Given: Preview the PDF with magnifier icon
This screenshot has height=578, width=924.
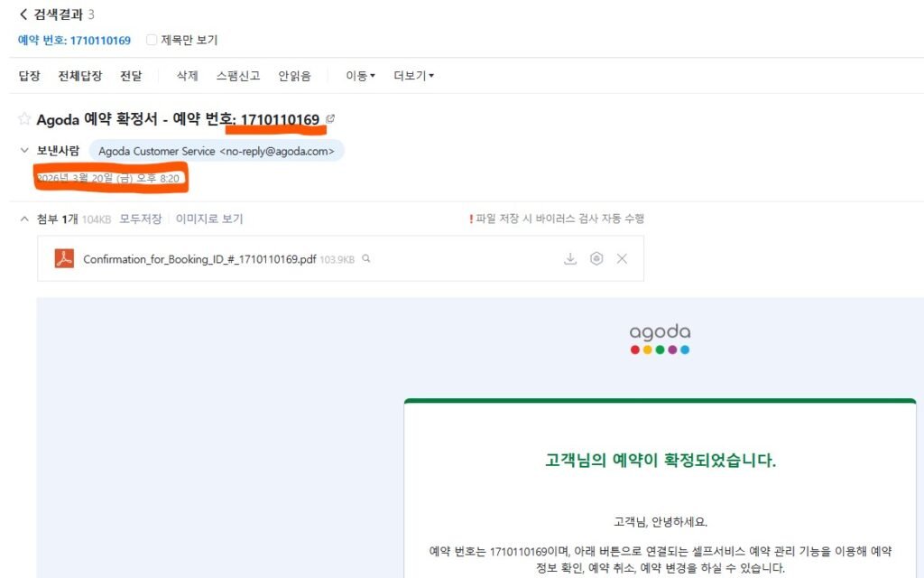Looking at the screenshot, I should 366,258.
